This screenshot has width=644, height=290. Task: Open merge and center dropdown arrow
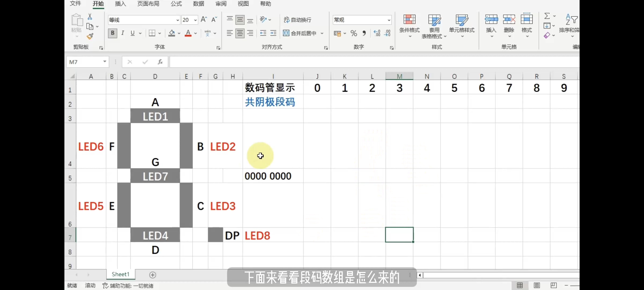(x=322, y=33)
